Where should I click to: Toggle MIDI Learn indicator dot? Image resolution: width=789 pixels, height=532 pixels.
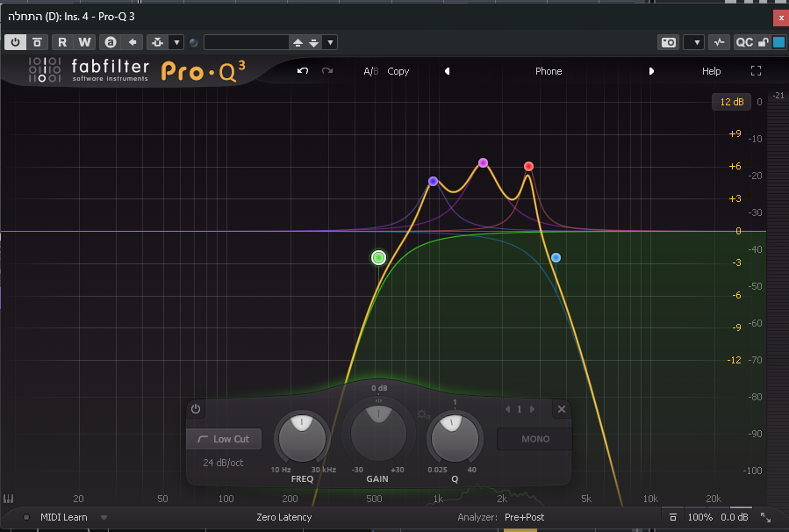click(26, 517)
